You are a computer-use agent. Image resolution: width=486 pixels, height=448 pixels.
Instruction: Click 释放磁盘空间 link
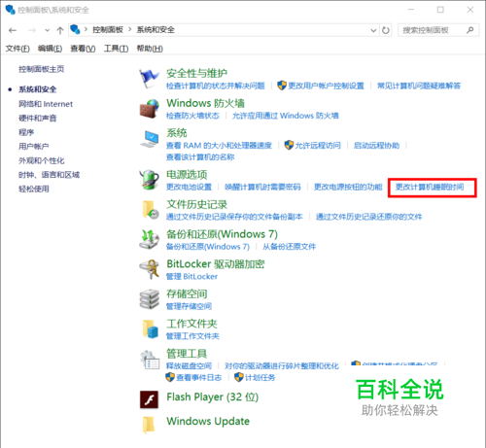point(189,365)
